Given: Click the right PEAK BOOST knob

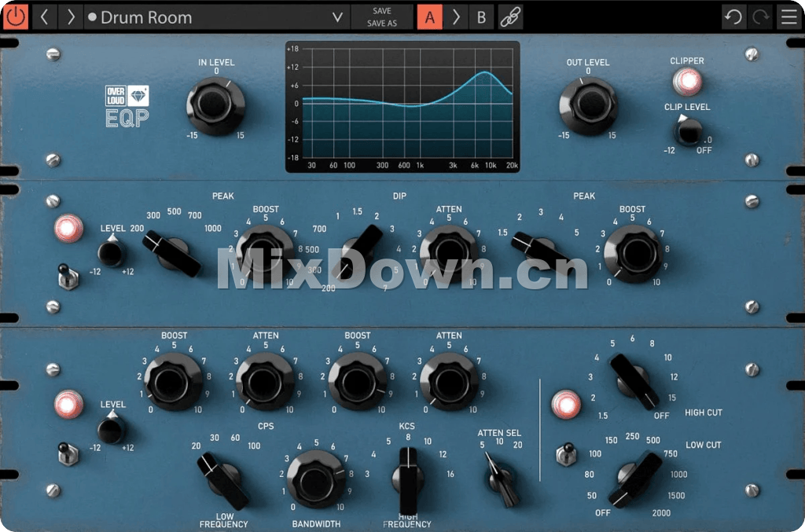Looking at the screenshot, I should click(633, 254).
